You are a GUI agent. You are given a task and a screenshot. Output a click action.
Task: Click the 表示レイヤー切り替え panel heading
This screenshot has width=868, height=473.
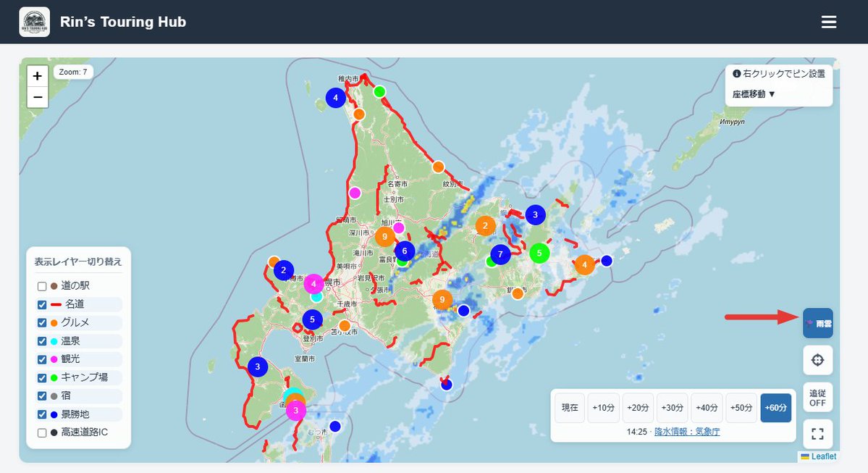pyautogui.click(x=78, y=261)
